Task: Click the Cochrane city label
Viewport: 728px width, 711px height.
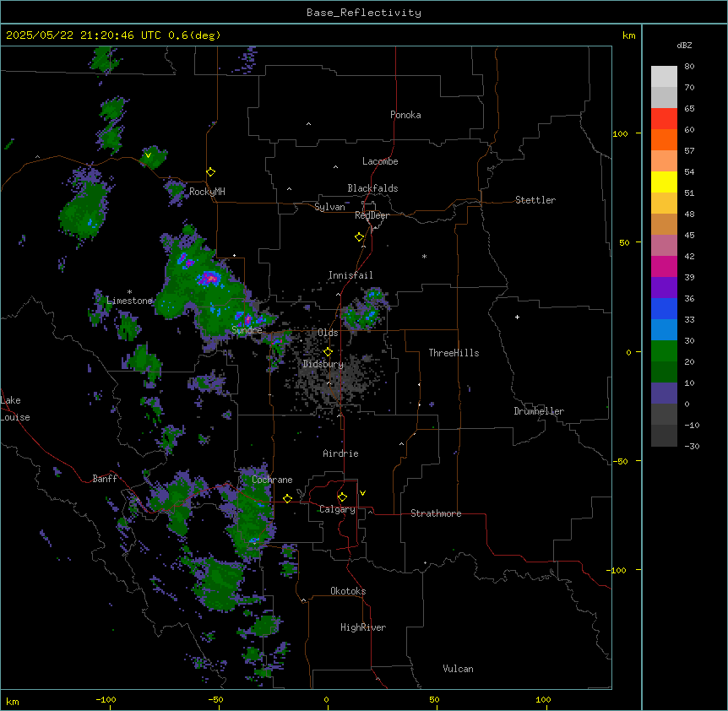Action: click(x=272, y=480)
